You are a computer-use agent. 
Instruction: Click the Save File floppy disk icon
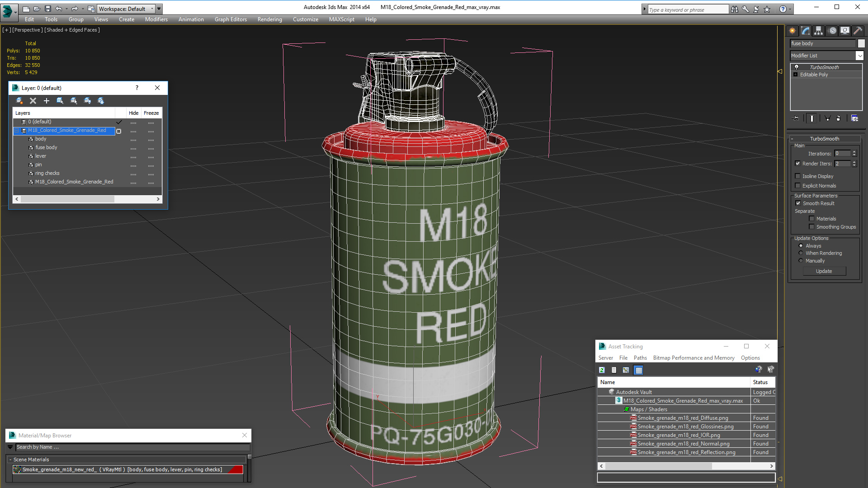(47, 9)
